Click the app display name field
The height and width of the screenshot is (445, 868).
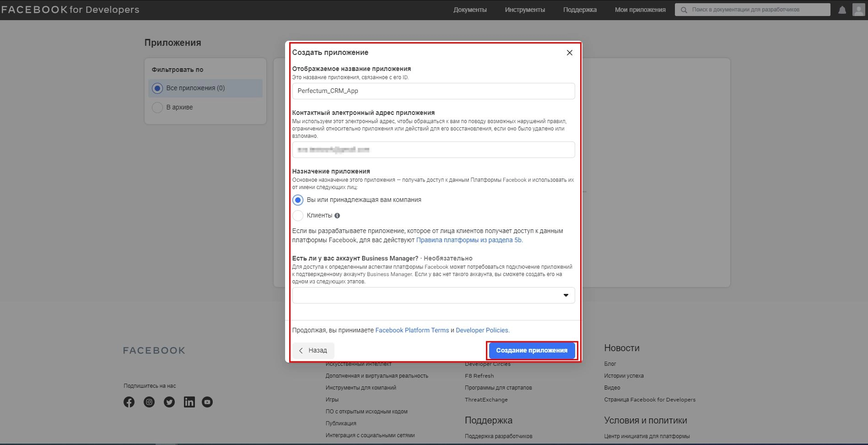click(x=433, y=91)
